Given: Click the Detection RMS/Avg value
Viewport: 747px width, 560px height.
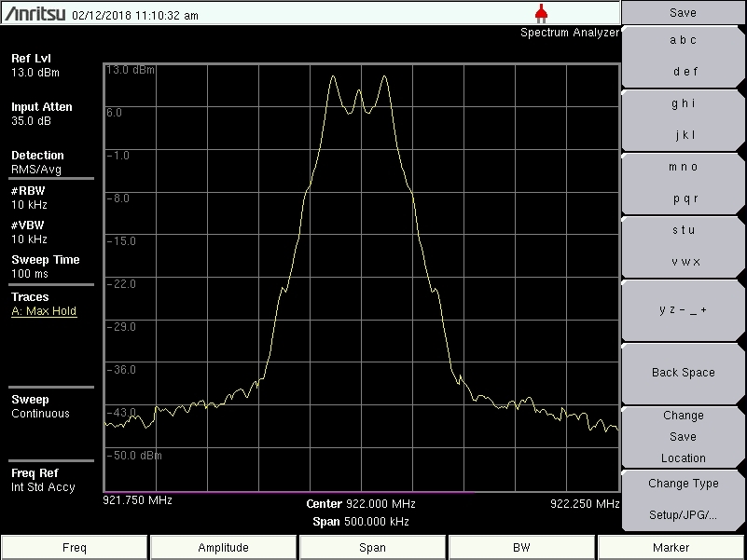Looking at the screenshot, I should point(36,170).
